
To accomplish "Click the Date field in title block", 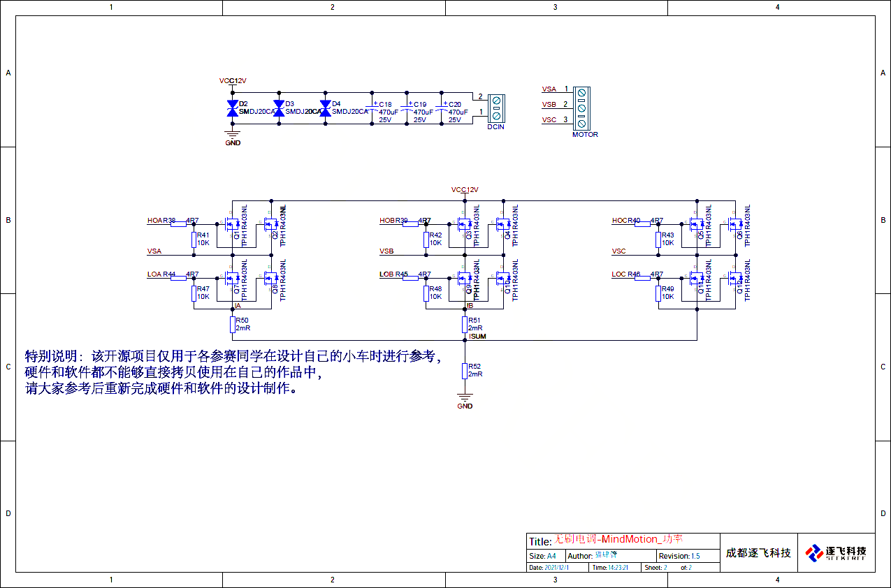I will (558, 568).
